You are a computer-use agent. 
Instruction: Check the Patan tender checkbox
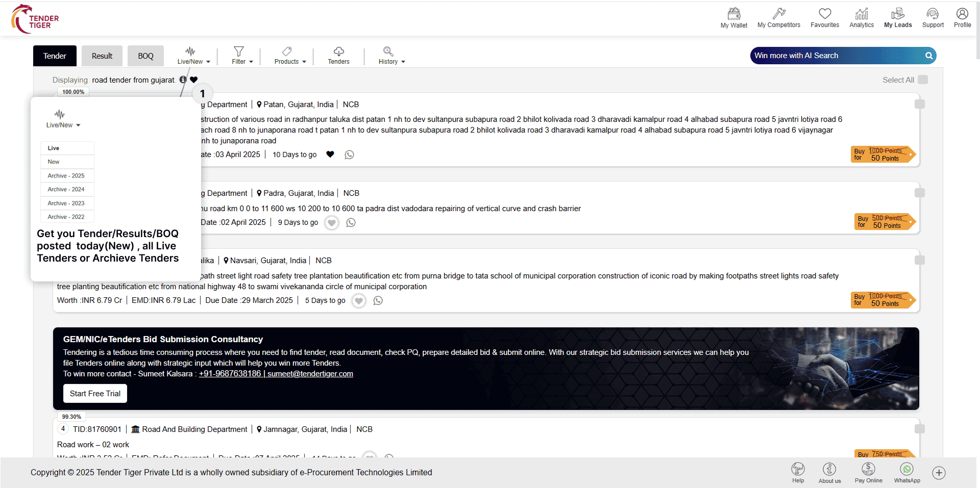(920, 104)
